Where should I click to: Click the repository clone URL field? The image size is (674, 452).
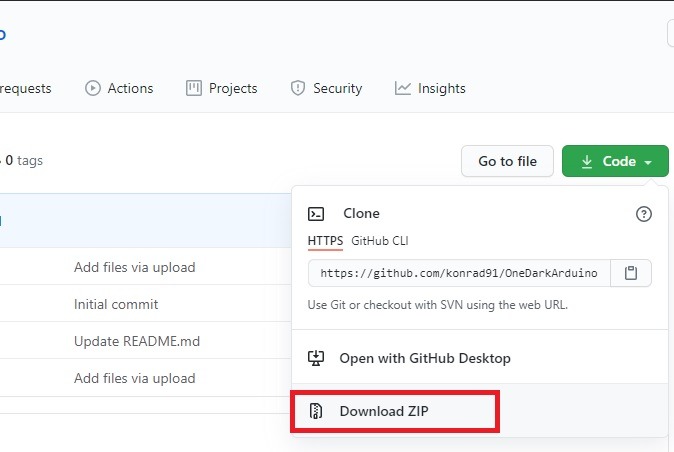tap(459, 273)
